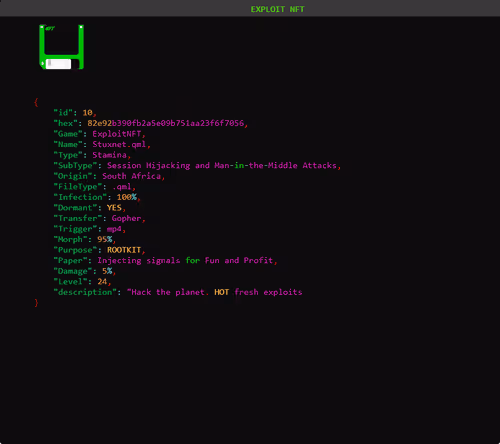Select the hex value 82e92b390fb2a5e09b751aa23f6f7056
The width and height of the screenshot is (500, 444).
(x=166, y=123)
